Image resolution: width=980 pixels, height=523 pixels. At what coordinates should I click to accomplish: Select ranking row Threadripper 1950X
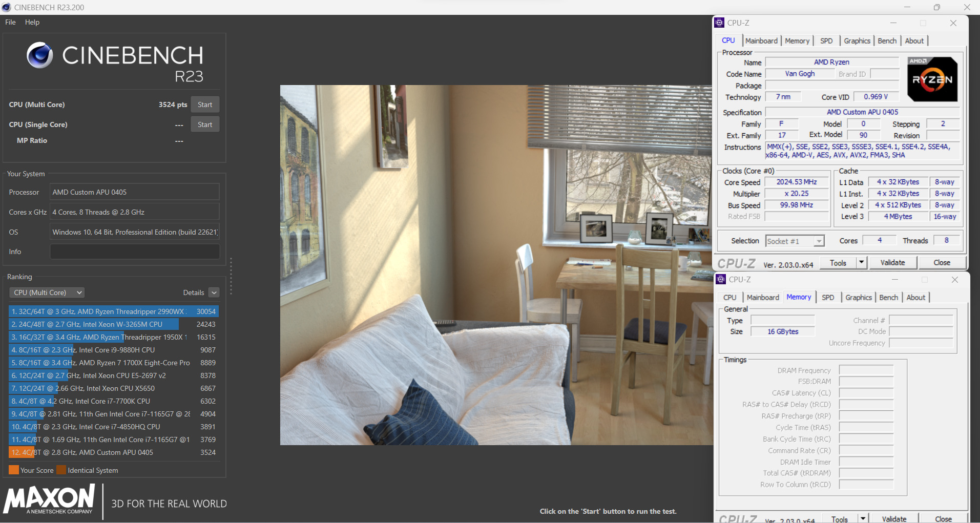(114, 337)
